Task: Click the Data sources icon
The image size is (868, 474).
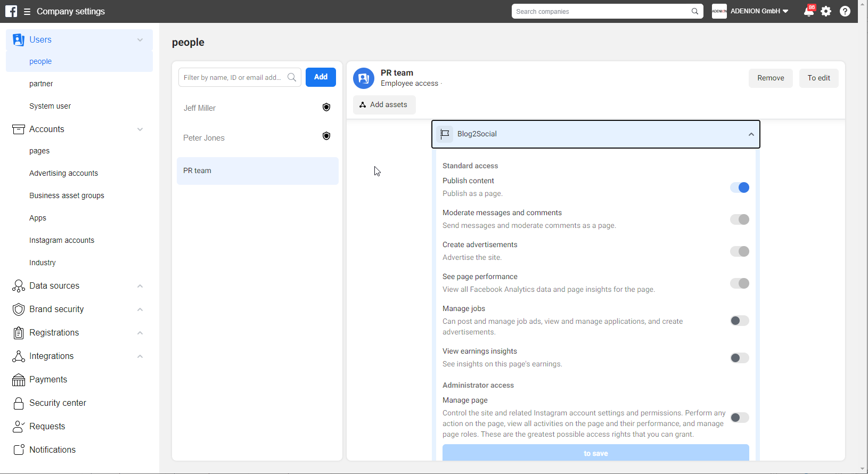Action: [19, 286]
